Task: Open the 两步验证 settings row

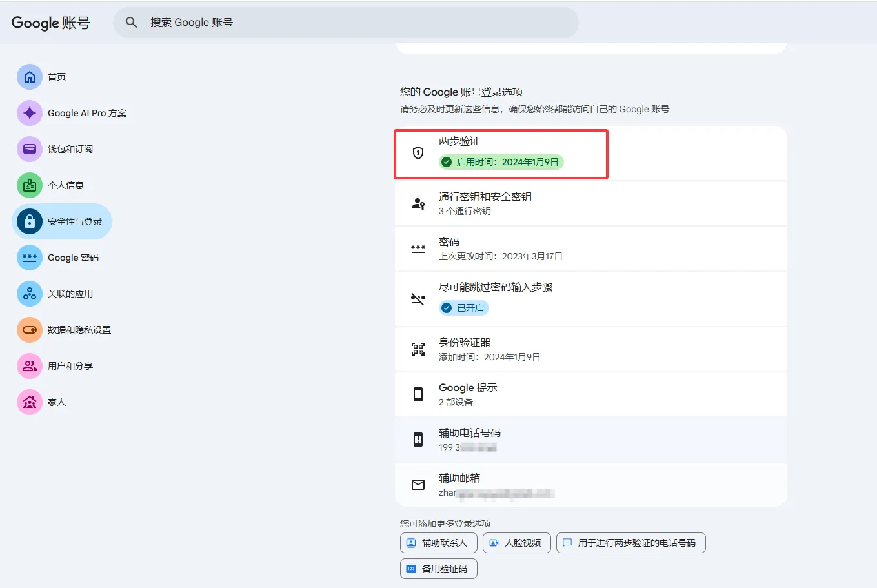Action: 590,153
